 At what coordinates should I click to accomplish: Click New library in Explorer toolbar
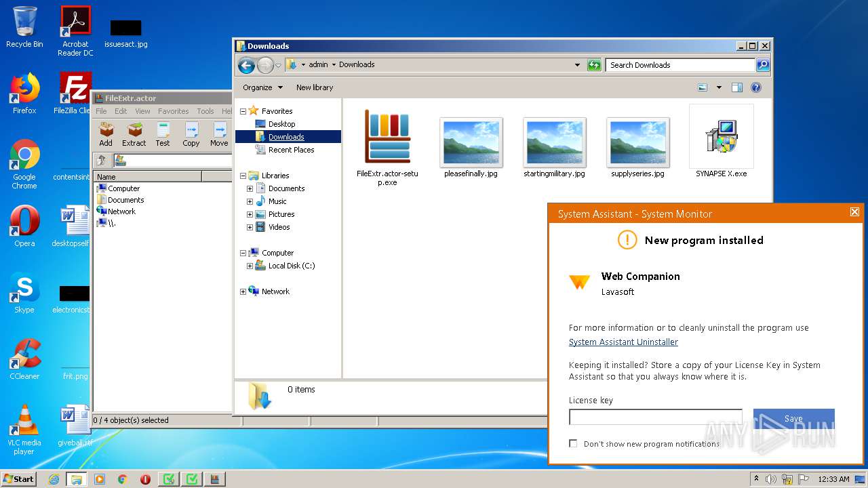pyautogui.click(x=315, y=87)
